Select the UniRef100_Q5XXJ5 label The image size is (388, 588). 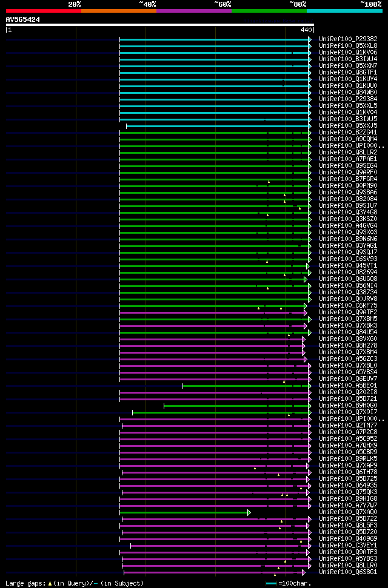[348, 125]
